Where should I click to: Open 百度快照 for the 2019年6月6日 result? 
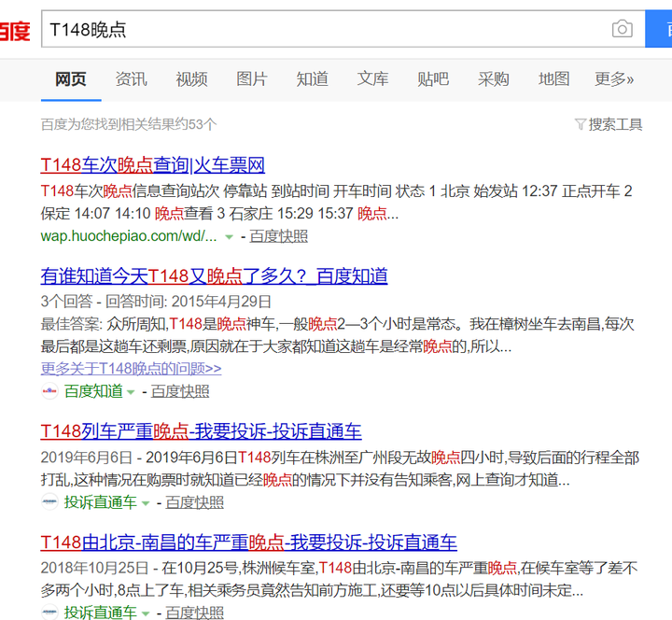[x=194, y=502]
